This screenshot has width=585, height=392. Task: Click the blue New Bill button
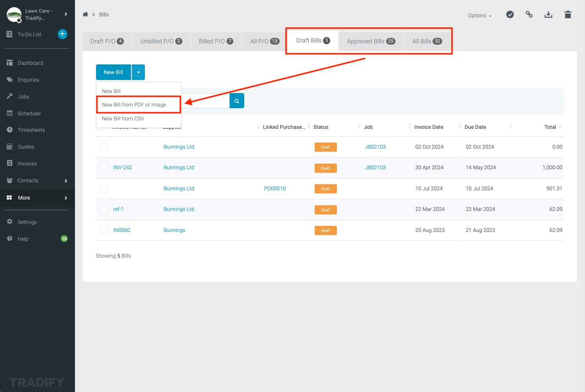113,72
